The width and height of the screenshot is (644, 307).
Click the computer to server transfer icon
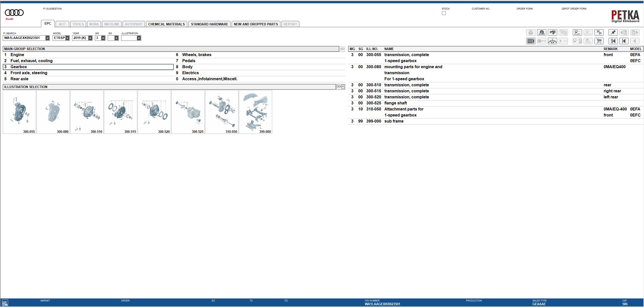[x=577, y=41]
